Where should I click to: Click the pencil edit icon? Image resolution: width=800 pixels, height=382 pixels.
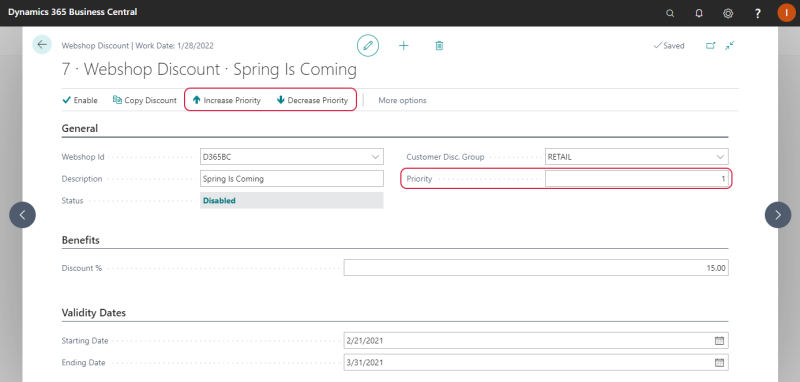click(368, 45)
